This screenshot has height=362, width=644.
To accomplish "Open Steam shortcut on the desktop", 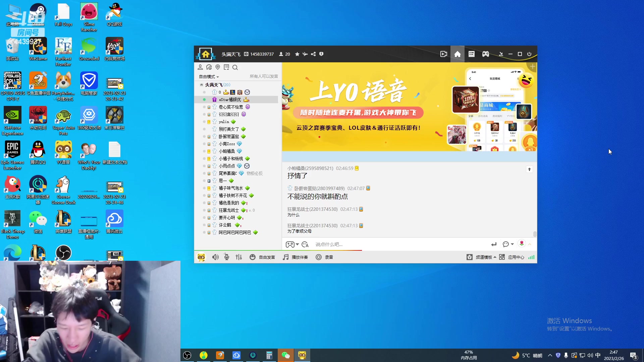I will [38, 15].
